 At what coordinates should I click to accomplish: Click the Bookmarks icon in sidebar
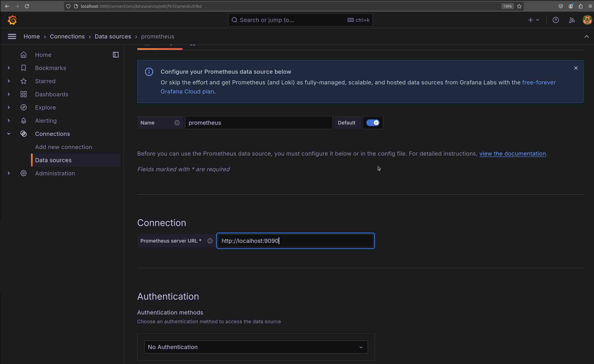pyautogui.click(x=24, y=68)
